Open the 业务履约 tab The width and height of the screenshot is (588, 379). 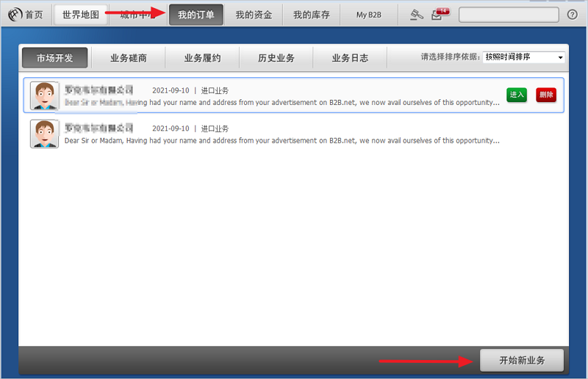tap(202, 58)
